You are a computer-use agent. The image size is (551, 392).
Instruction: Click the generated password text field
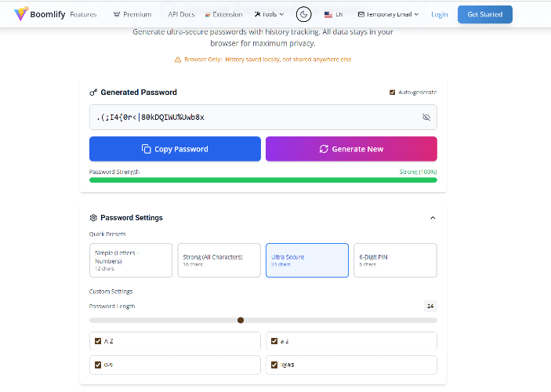(x=263, y=118)
